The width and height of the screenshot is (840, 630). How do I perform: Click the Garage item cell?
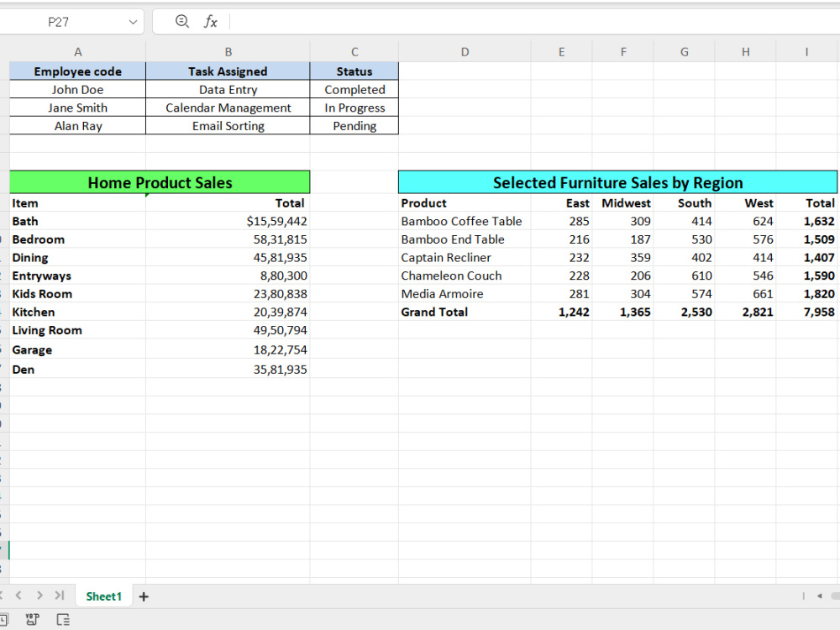[77, 349]
